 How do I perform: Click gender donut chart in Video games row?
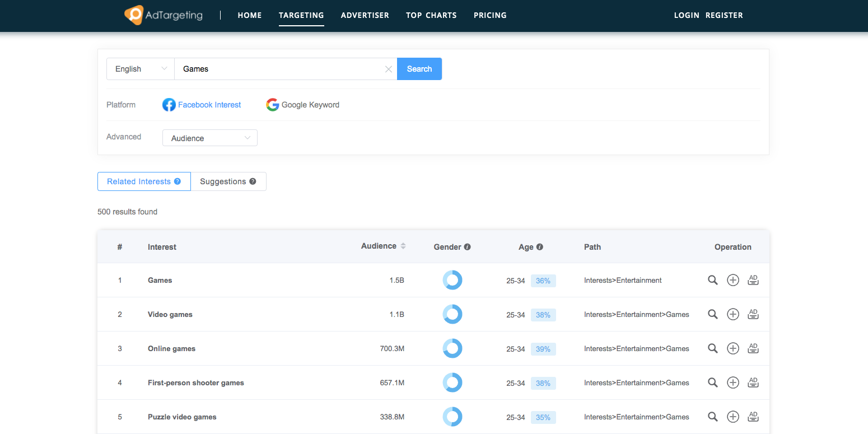[x=452, y=314]
